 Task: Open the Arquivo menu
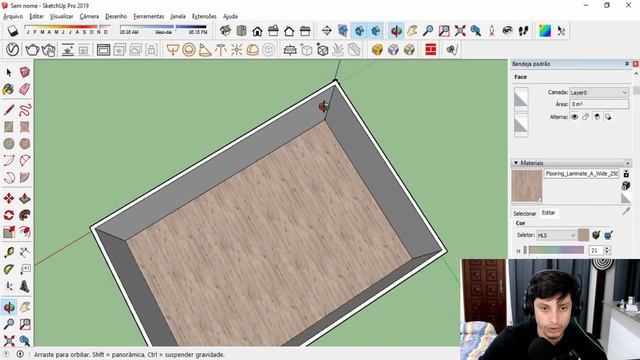(x=13, y=16)
